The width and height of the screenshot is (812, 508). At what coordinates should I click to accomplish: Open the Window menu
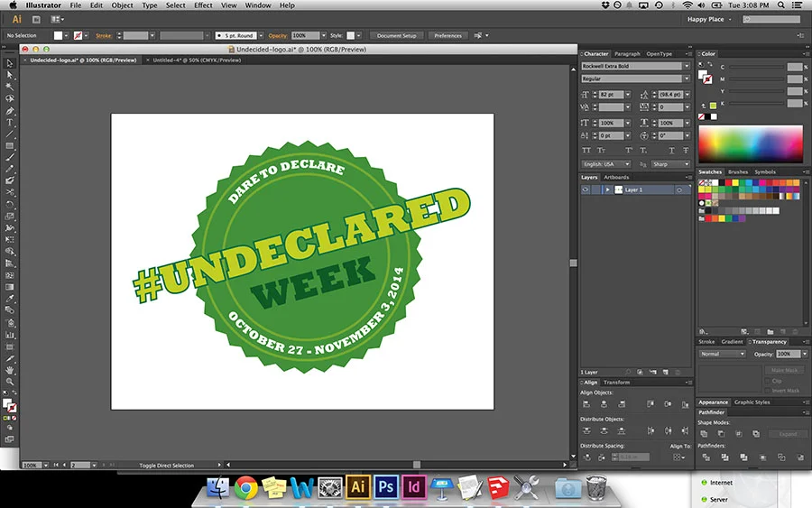[258, 5]
